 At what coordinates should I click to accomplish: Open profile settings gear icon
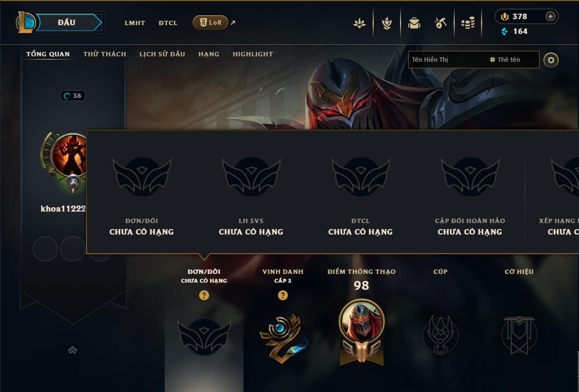tap(551, 60)
